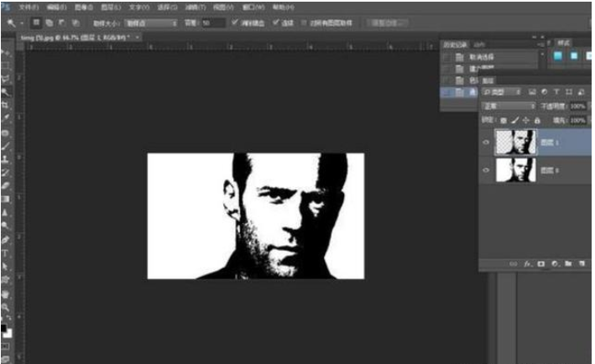This screenshot has width=595, height=364.
Task: Open the layer filter 类型 dropdown
Action: (x=503, y=91)
